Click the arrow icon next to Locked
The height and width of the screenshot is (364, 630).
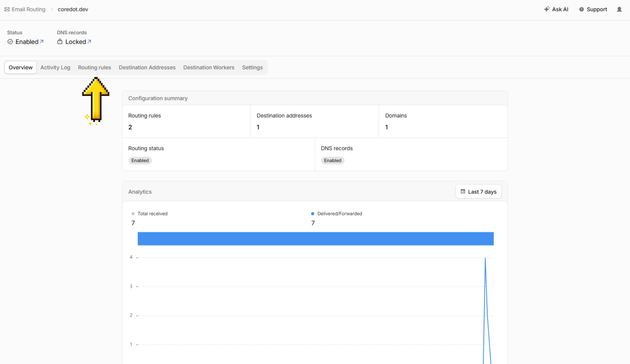point(89,41)
